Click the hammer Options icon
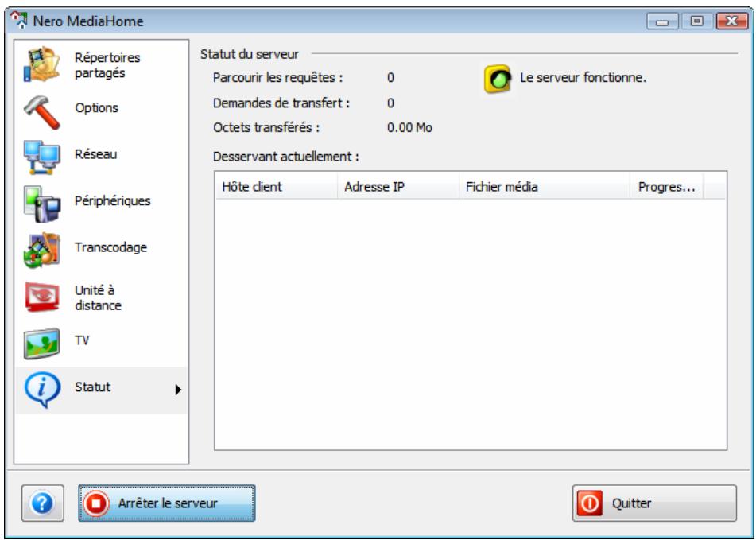Viewport: 756px width, 540px height. (42, 111)
